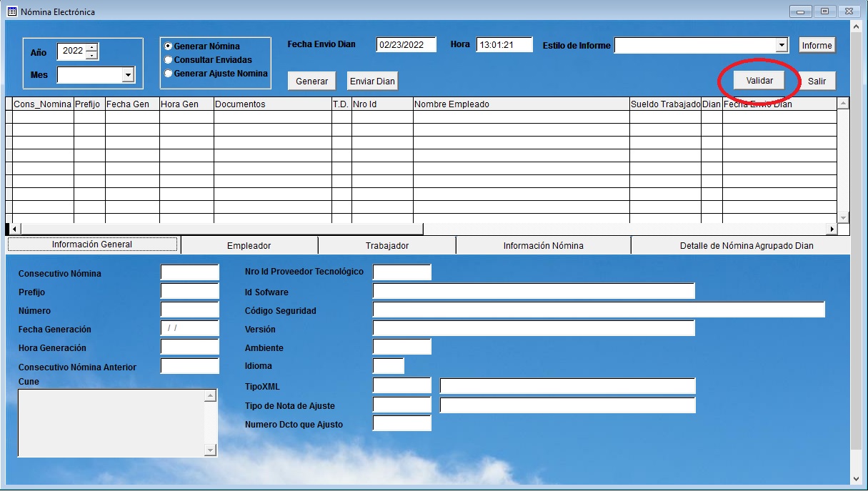Screen dimensions: 868x494
Task: Click the Cune box scroll down arrow
Action: point(211,450)
